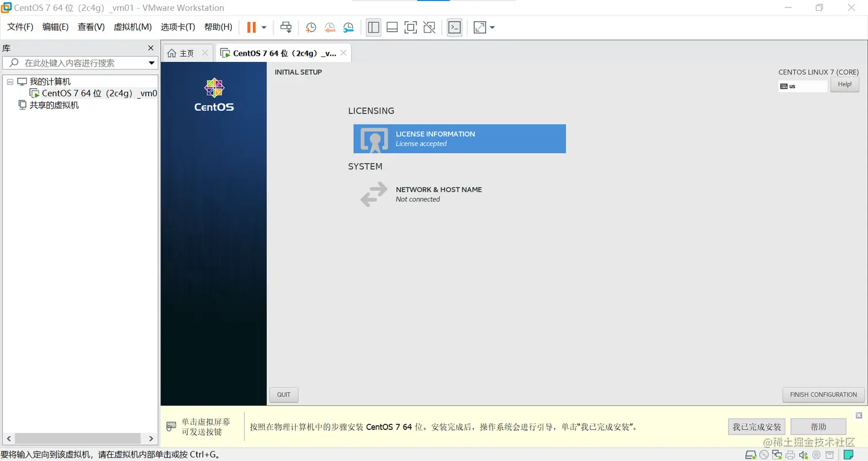Click the library scrollbar right arrow
This screenshot has width=868, height=461.
[x=151, y=438]
